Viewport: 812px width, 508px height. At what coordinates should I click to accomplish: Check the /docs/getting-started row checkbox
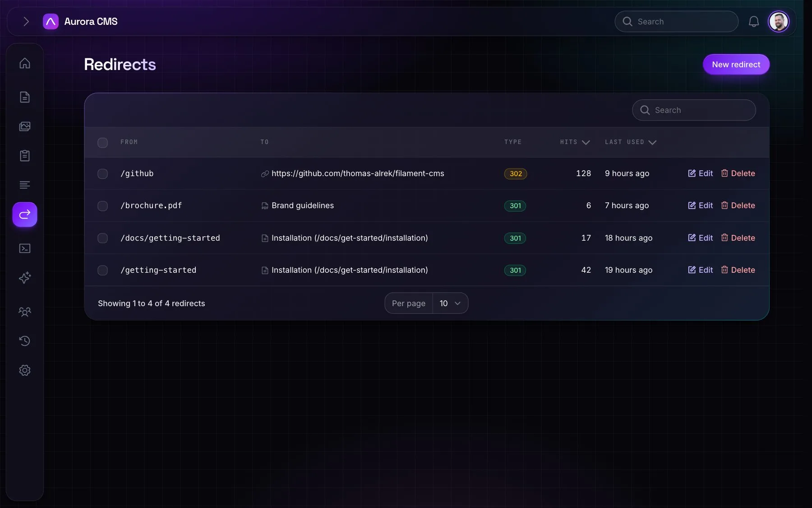pyautogui.click(x=103, y=238)
